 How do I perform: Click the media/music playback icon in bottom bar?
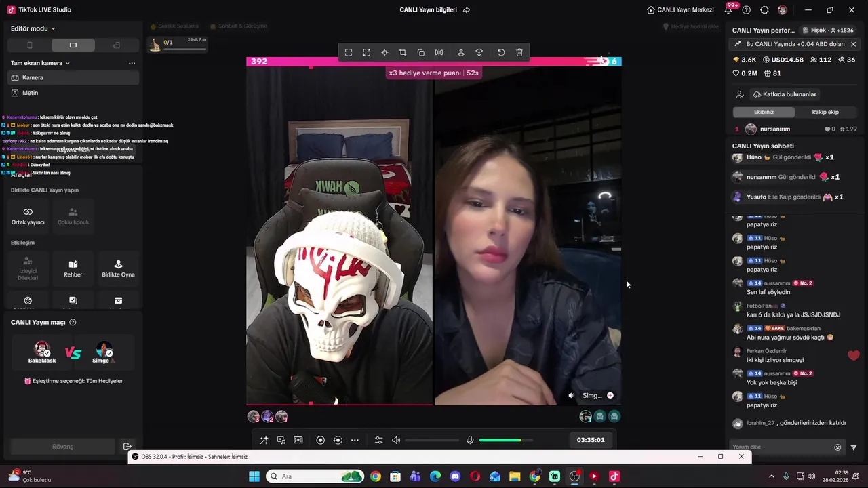coord(281,440)
